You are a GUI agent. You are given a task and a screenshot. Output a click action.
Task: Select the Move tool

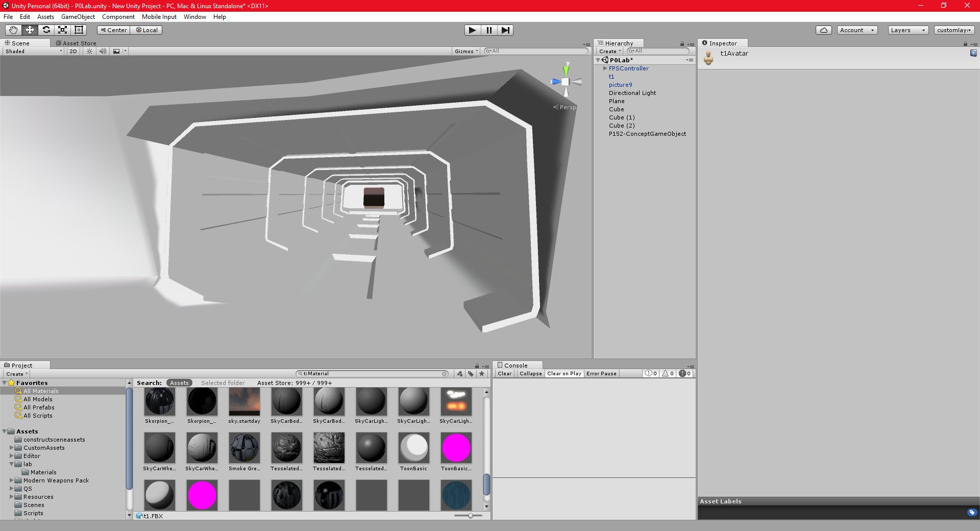coord(30,30)
